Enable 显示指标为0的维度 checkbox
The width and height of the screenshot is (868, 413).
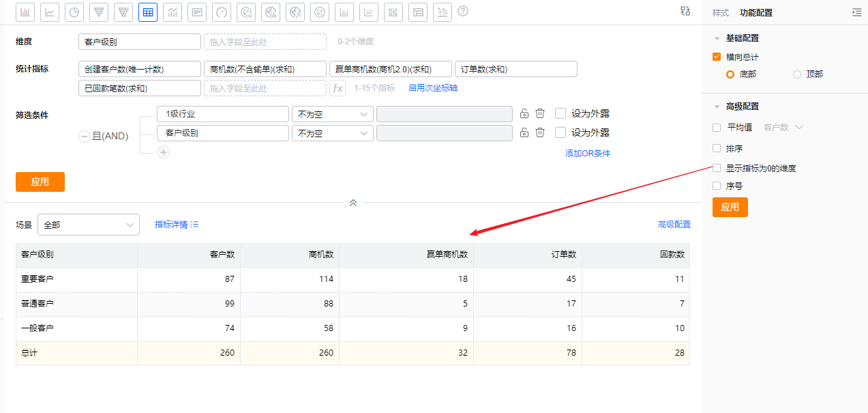click(717, 168)
